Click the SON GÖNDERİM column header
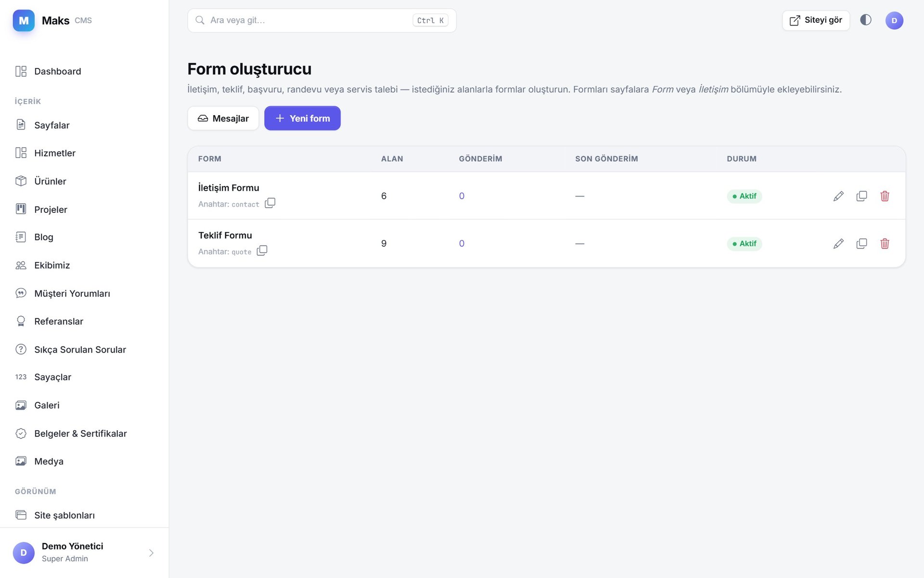 606,159
